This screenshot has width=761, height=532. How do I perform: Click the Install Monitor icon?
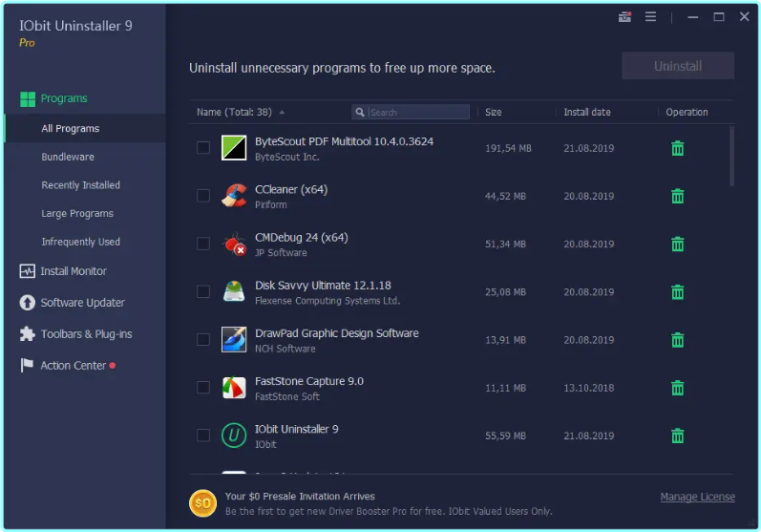pos(27,271)
